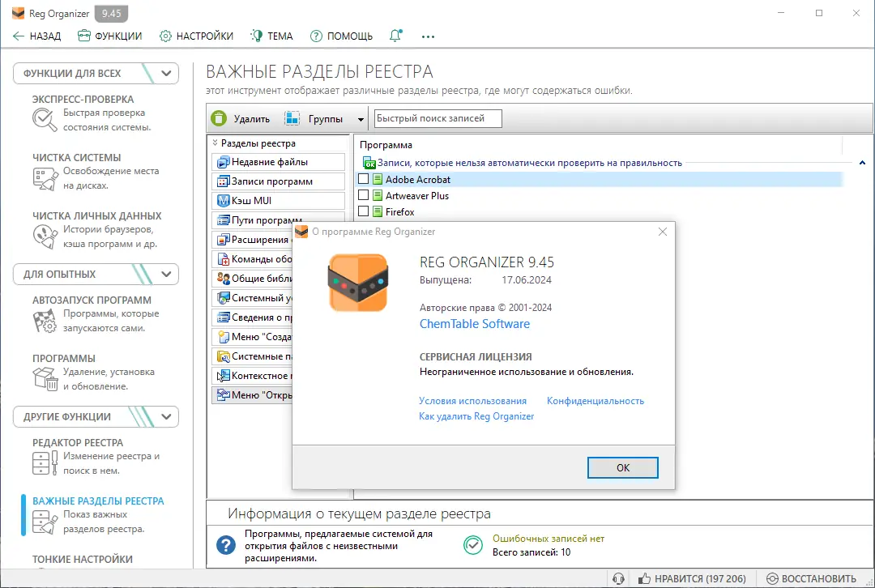Open the НАСТРОЙКИ menu

click(196, 36)
